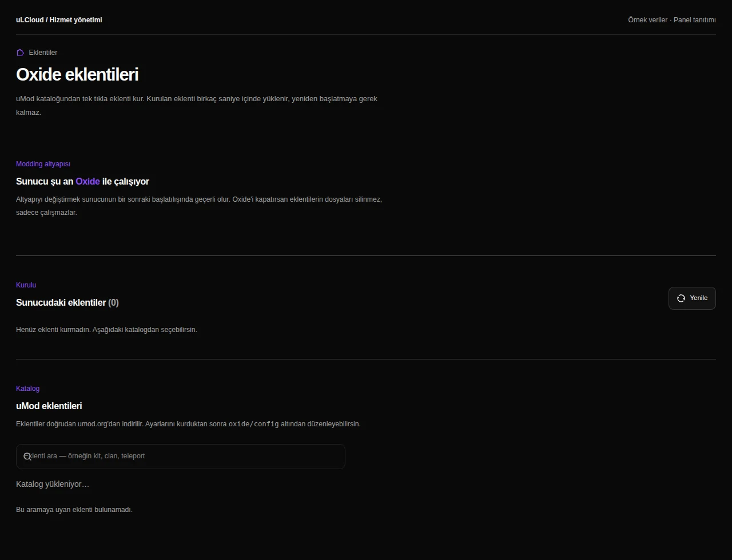Open the Örnek veriler · Panel tanıtımı text
The height and width of the screenshot is (560, 732).
(672, 20)
